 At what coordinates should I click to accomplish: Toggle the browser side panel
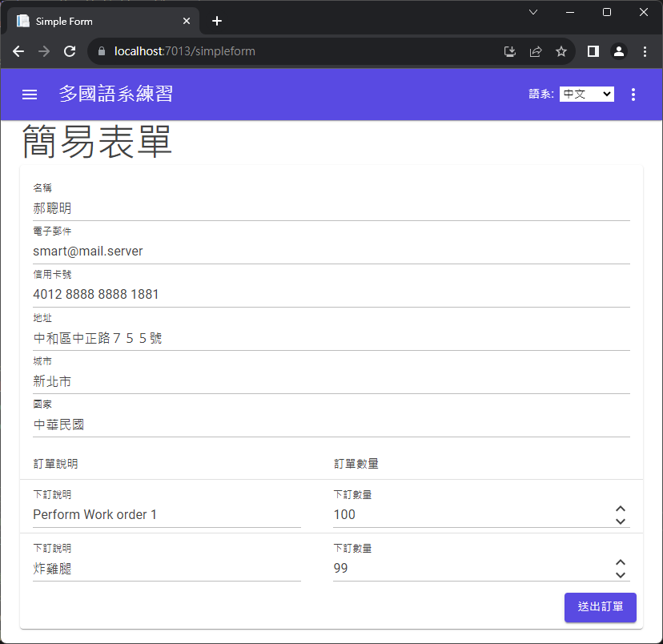coord(593,51)
